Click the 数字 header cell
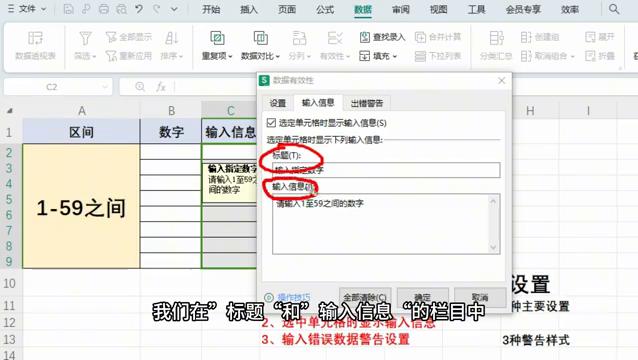638x360 pixels. (171, 132)
